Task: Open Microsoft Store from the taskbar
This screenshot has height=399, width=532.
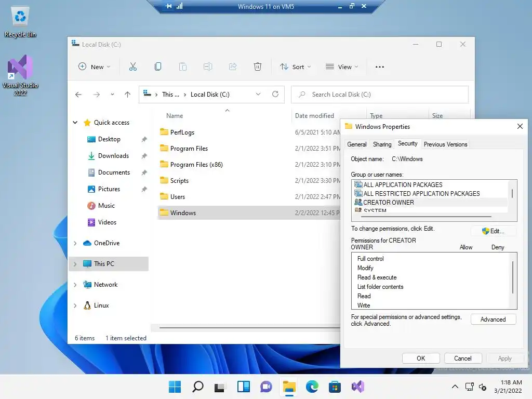Action: tap(335, 387)
